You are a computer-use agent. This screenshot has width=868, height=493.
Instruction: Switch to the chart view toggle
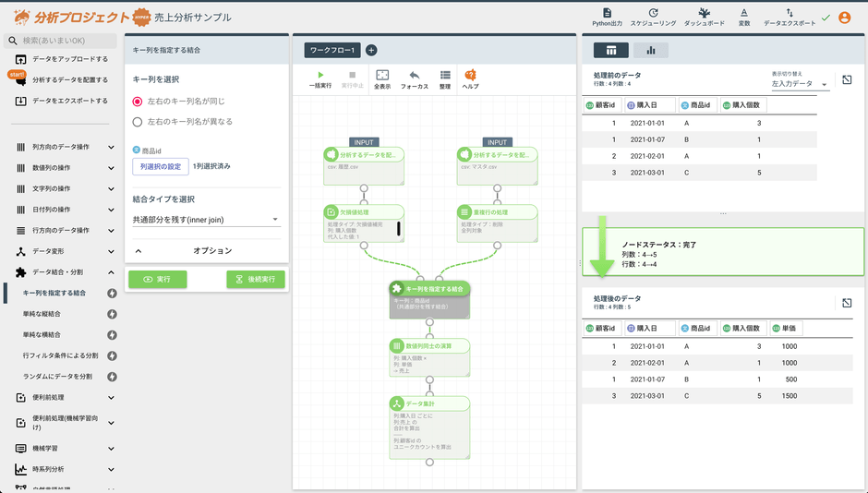650,50
